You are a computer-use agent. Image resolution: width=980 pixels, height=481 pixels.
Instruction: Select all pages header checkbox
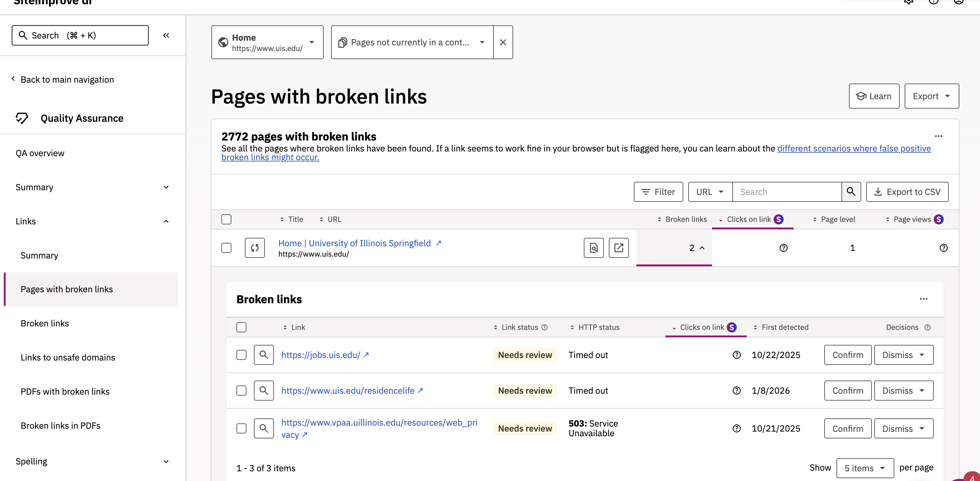(226, 219)
